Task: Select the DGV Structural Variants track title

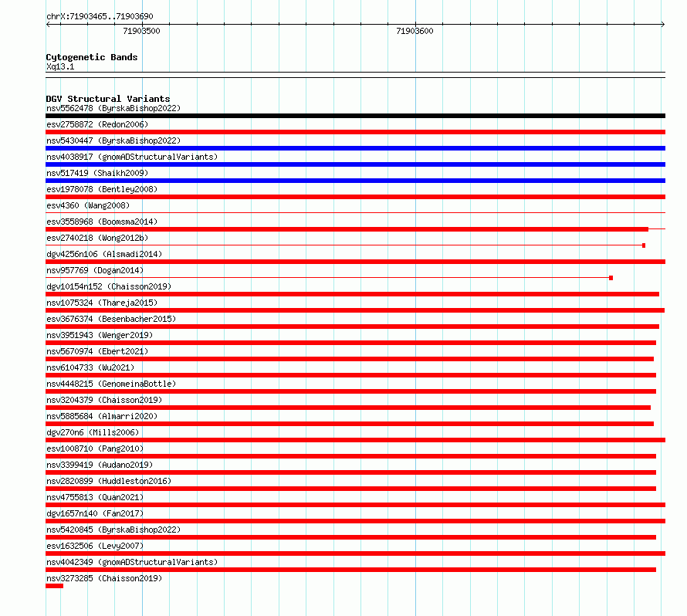Action: [x=108, y=99]
